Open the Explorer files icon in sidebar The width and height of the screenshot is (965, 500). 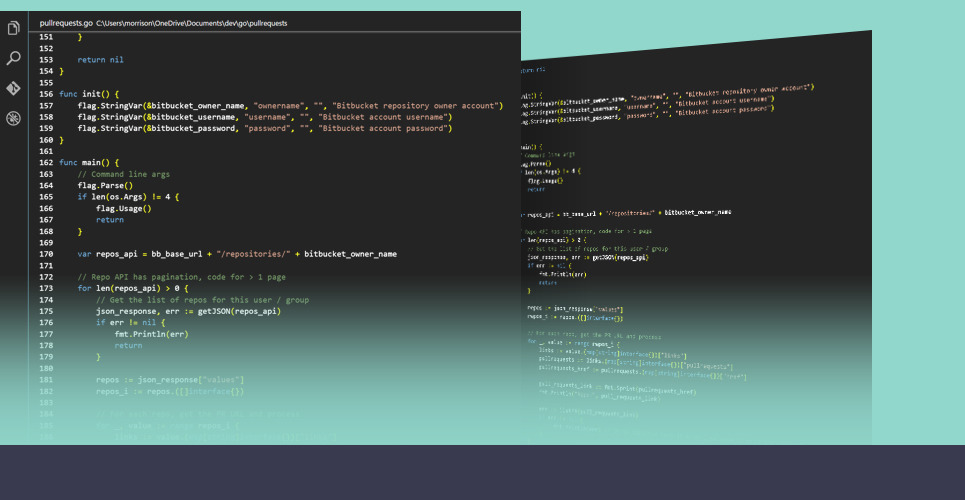tap(13, 28)
